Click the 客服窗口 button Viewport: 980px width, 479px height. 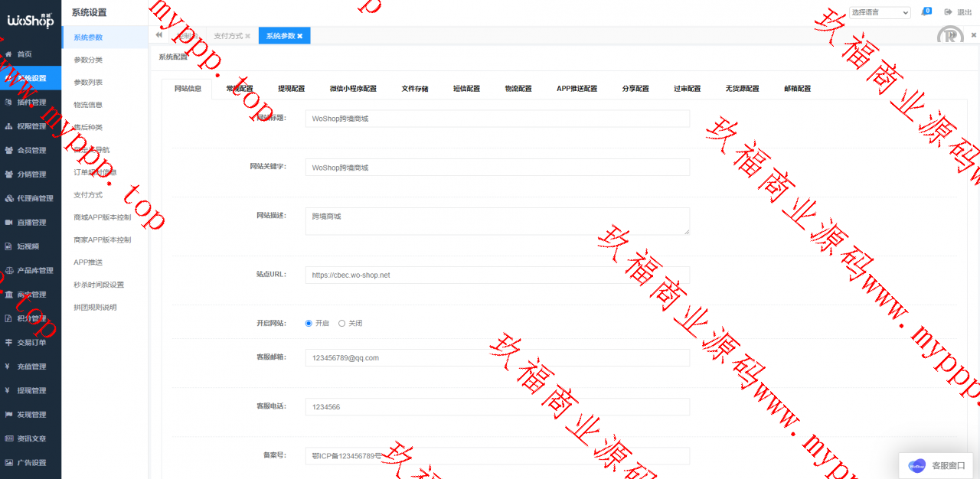[937, 465]
